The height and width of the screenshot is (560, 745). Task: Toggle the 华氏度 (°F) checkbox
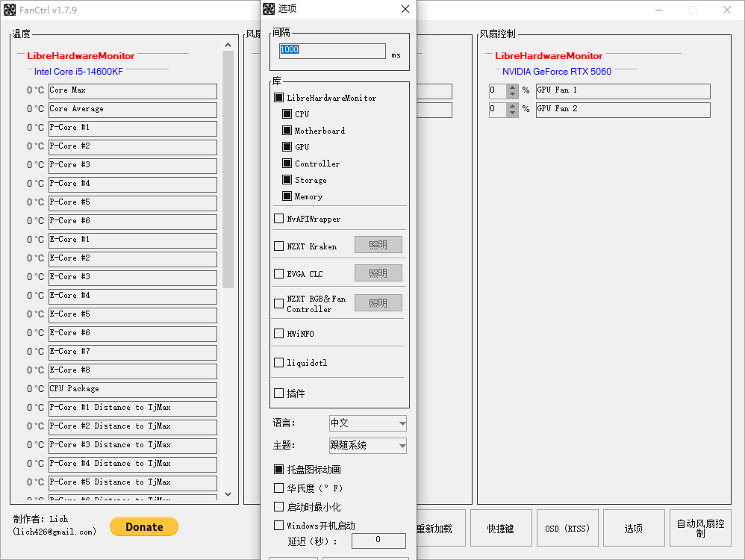(x=279, y=488)
